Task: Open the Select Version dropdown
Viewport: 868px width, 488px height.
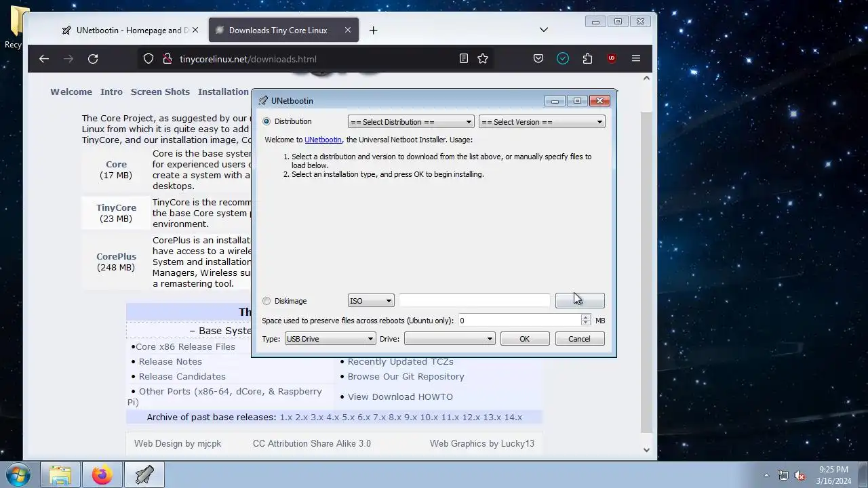Action: 542,122
